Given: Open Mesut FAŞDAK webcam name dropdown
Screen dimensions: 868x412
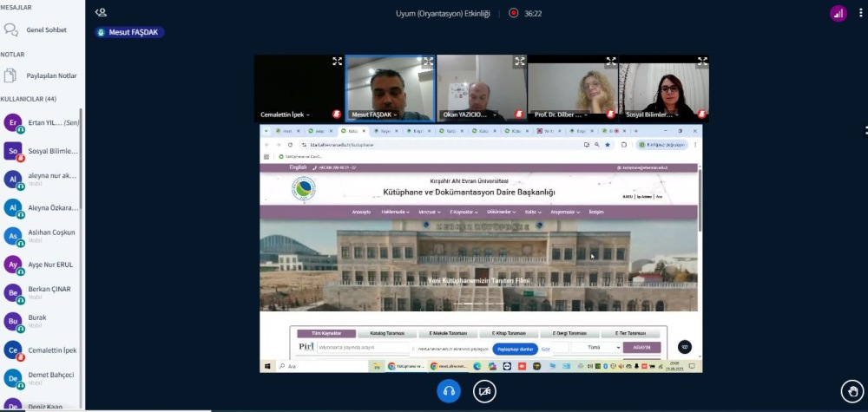Looking at the screenshot, I should (374, 114).
